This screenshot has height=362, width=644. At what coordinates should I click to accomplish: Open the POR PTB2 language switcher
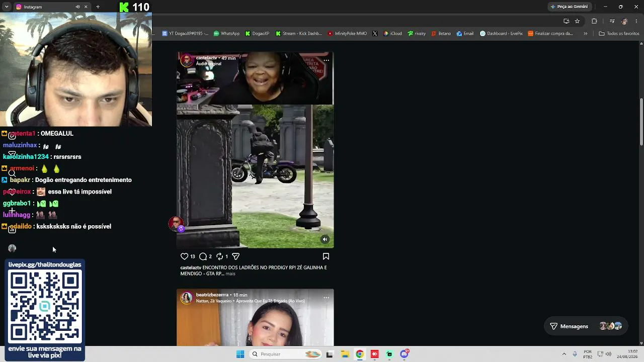click(588, 354)
